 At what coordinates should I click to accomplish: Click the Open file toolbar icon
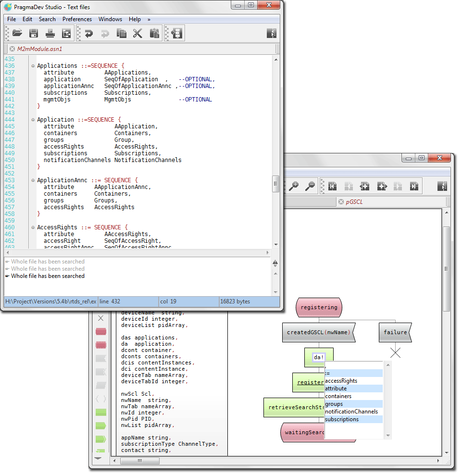(17, 33)
